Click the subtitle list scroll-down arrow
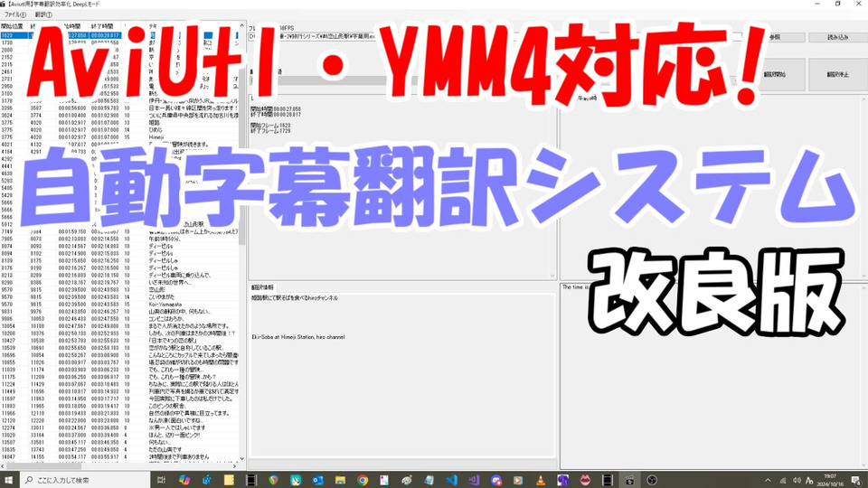This screenshot has height=488, width=868. coord(242,458)
